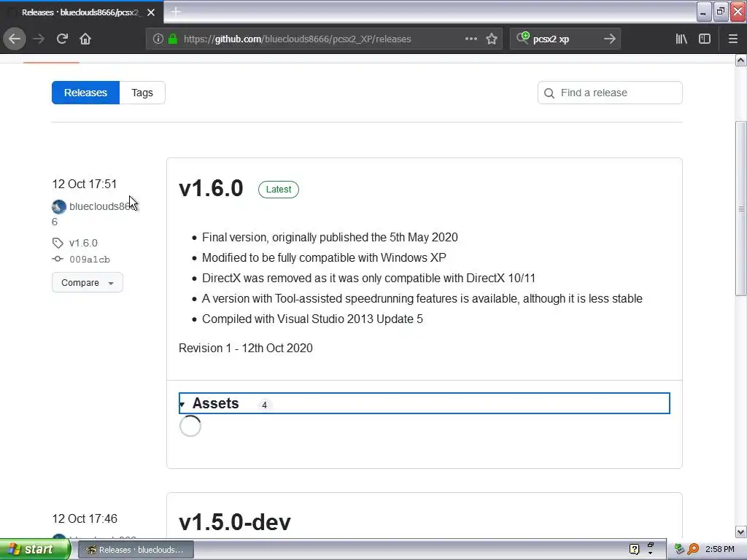Select the Releases taskbar window button
This screenshot has width=747, height=560.
click(136, 550)
